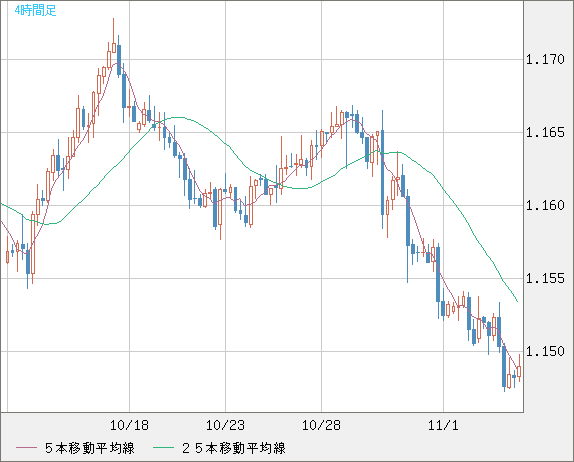
Task: Click the 1.165 price axis label
Action: click(x=545, y=133)
